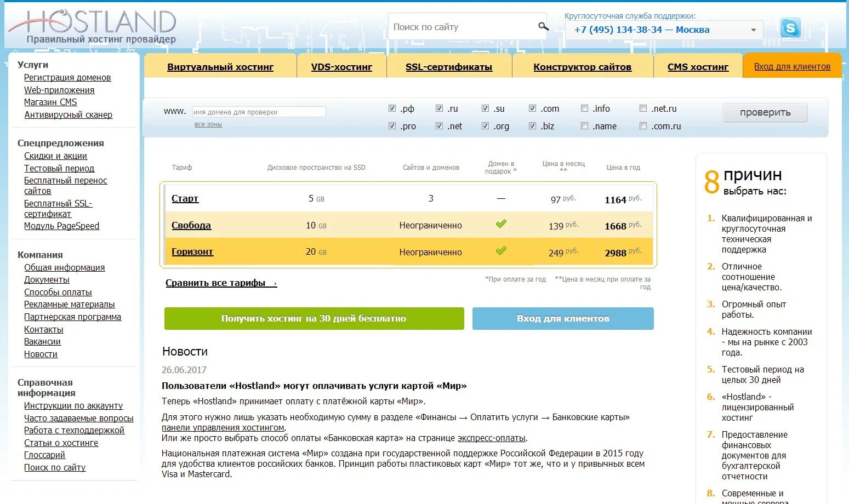Enable the .info domain checkbox
849x504 pixels.
pyautogui.click(x=584, y=108)
